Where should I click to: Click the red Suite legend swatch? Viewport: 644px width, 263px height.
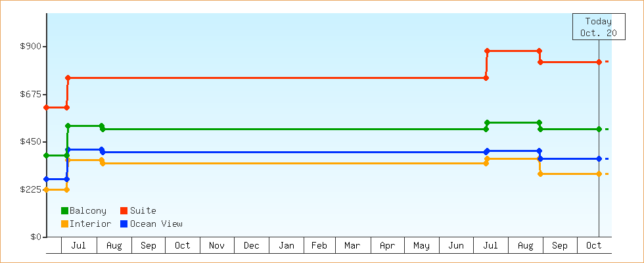(124, 211)
